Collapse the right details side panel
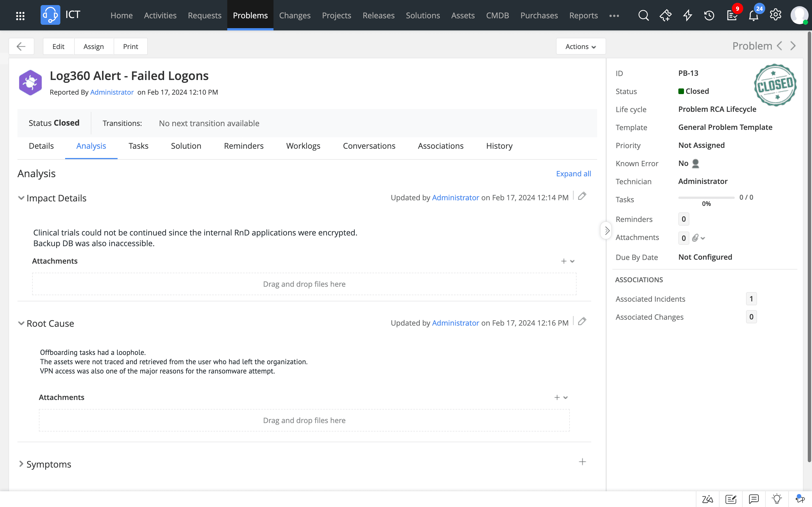The width and height of the screenshot is (812, 507). coord(606,231)
